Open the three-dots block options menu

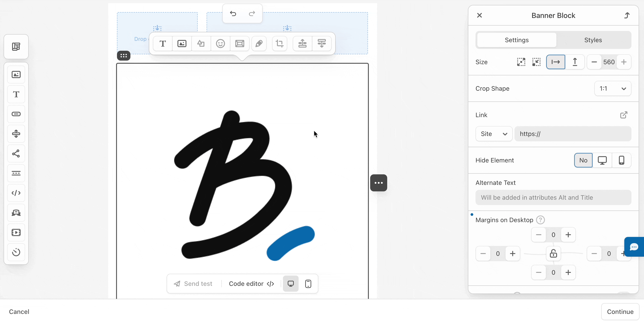click(378, 183)
